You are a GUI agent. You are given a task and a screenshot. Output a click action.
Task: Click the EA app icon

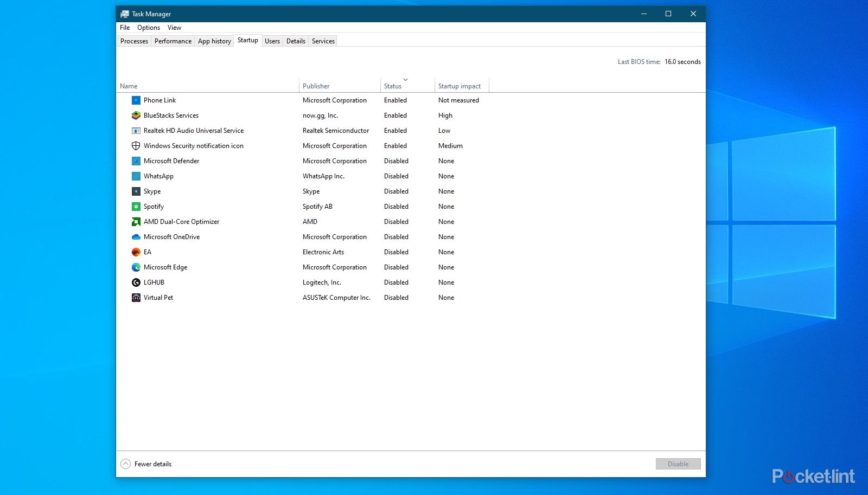(136, 252)
